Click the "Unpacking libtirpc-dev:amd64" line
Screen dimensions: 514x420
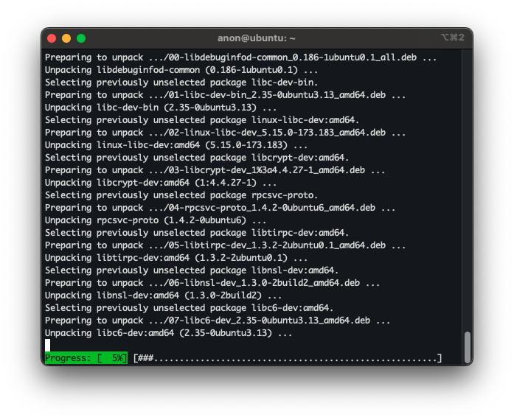pyautogui.click(x=176, y=258)
